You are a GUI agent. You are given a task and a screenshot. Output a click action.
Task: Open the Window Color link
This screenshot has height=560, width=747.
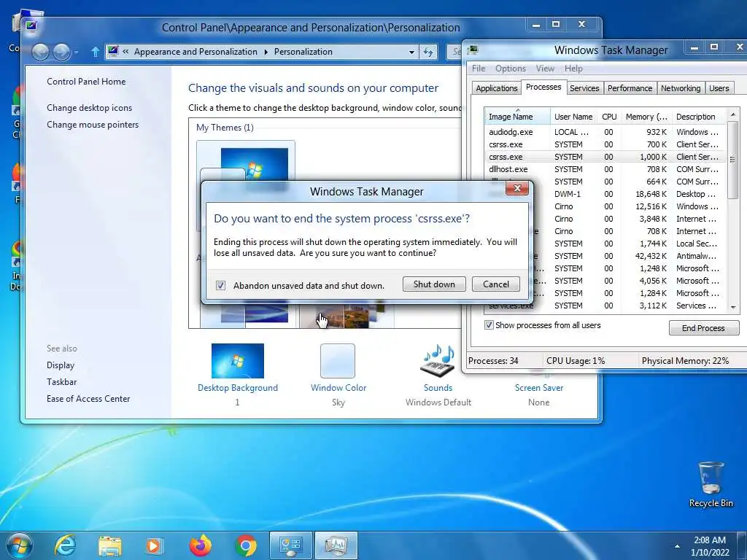click(x=338, y=388)
